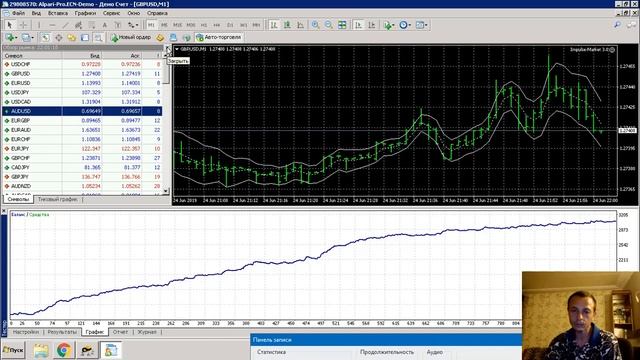Open the indicators list dropdown
The image size is (640, 360).
pyautogui.click(x=389, y=25)
